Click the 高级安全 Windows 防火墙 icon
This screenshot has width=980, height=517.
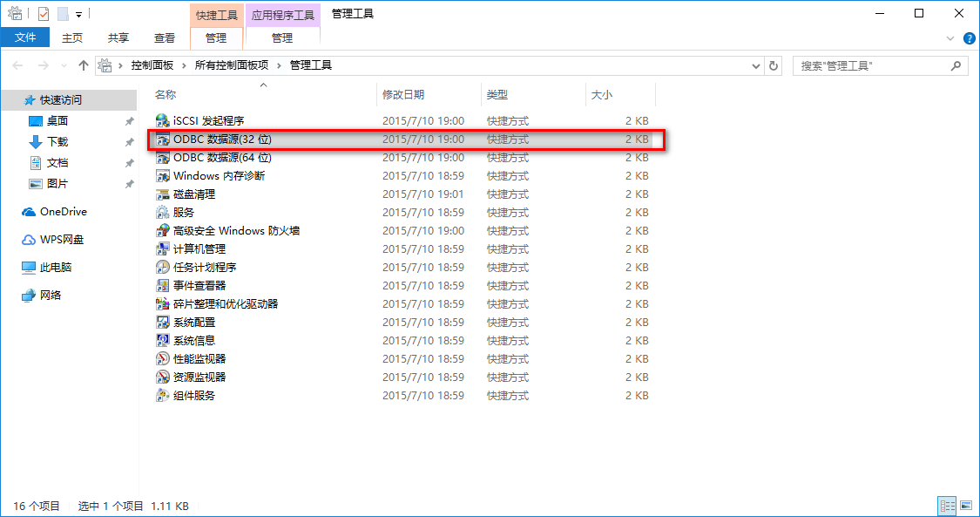163,231
